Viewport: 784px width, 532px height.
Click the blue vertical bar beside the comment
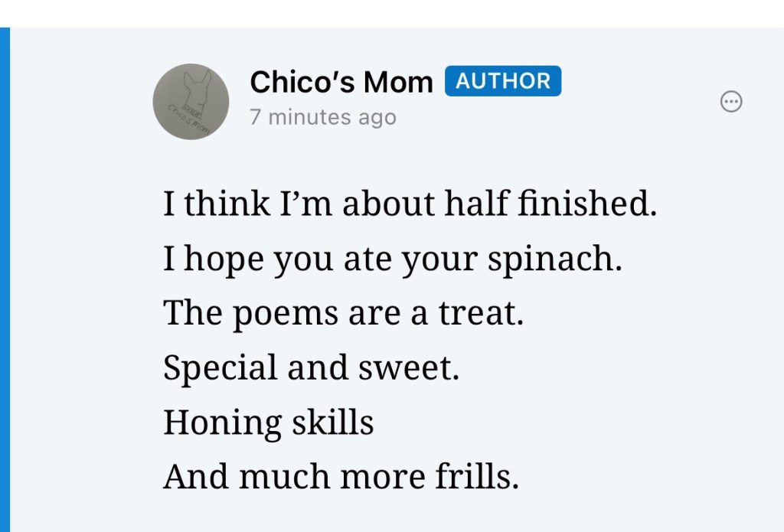5,279
